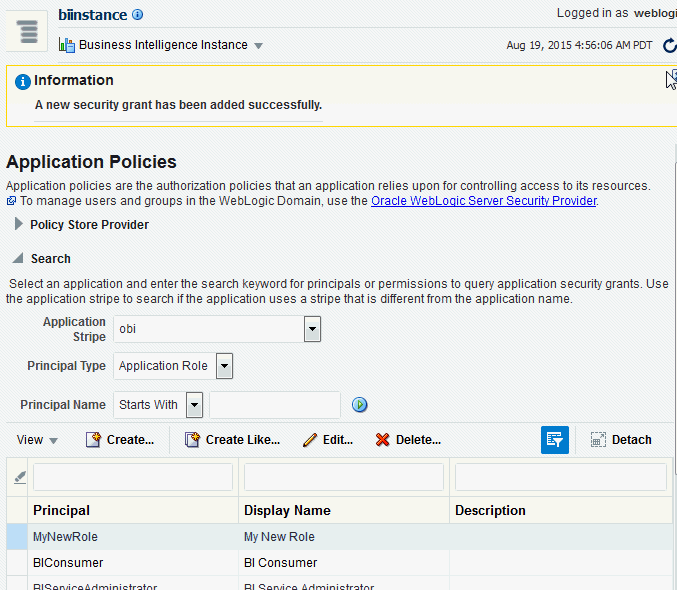Sort by the Display Name column header
The image size is (677, 590).
344,511
